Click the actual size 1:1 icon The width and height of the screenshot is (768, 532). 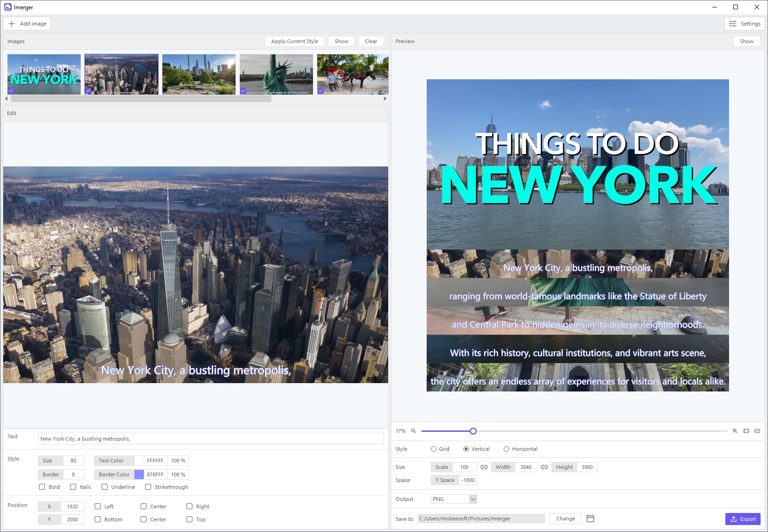tap(757, 431)
